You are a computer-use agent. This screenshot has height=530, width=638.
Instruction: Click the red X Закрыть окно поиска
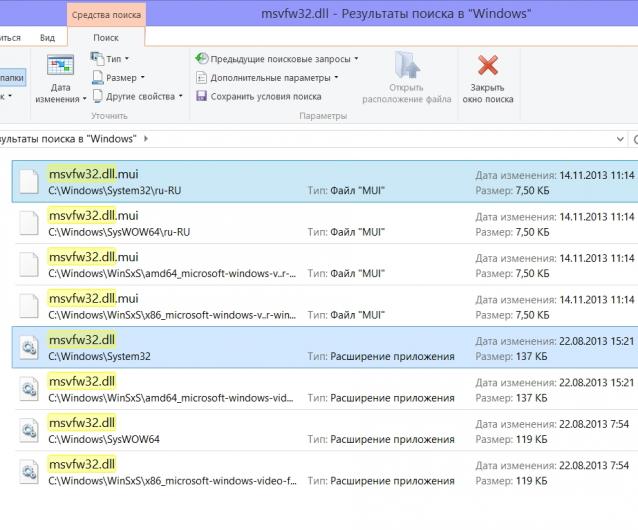(487, 65)
